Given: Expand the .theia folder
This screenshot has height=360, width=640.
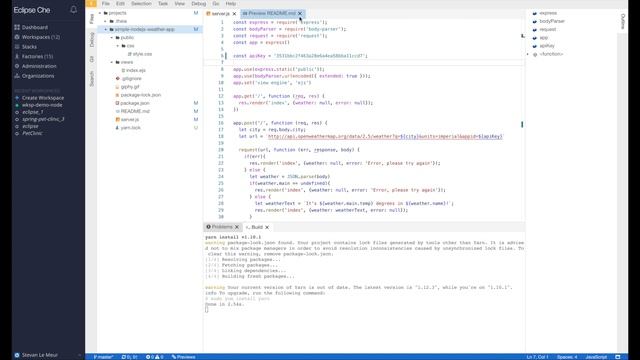Looking at the screenshot, I should coord(106,21).
